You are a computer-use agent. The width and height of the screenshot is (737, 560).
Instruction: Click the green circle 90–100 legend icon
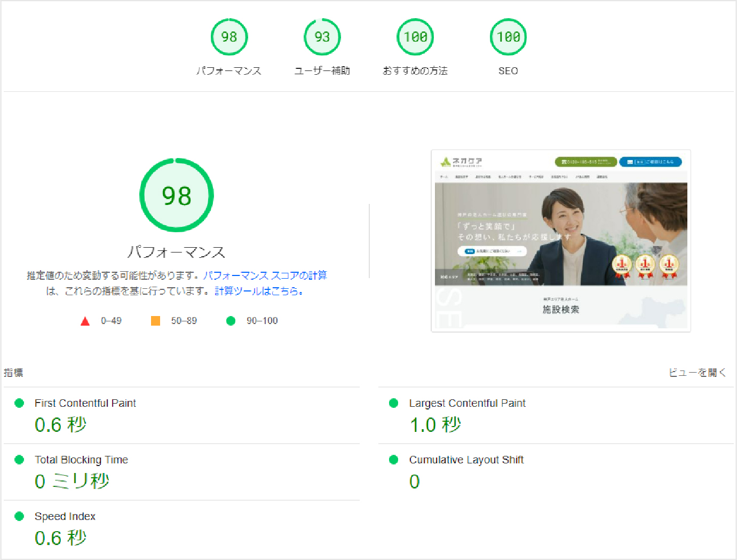(x=231, y=321)
